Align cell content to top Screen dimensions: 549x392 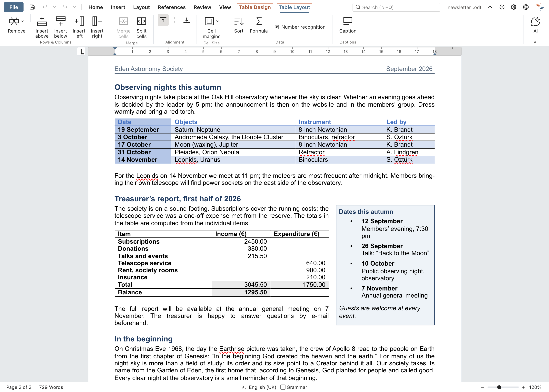pos(163,20)
